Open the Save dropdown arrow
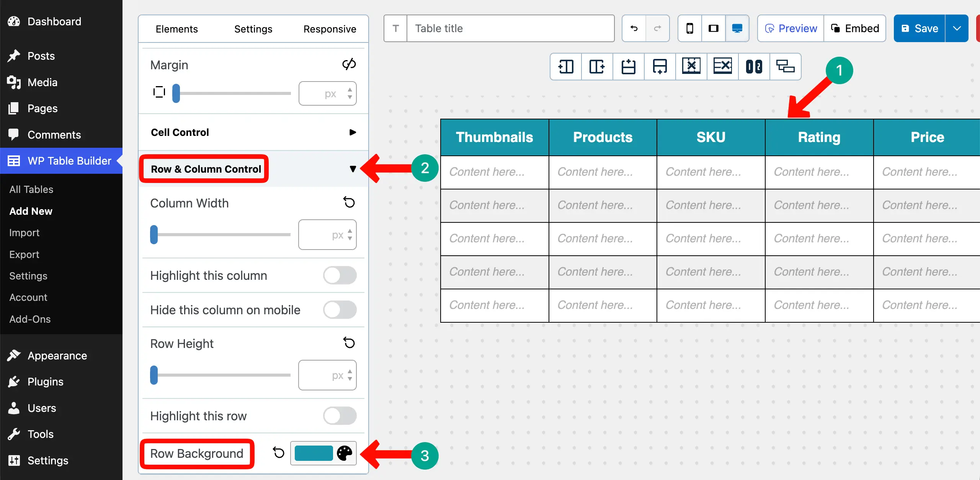The height and width of the screenshot is (480, 980). [957, 28]
